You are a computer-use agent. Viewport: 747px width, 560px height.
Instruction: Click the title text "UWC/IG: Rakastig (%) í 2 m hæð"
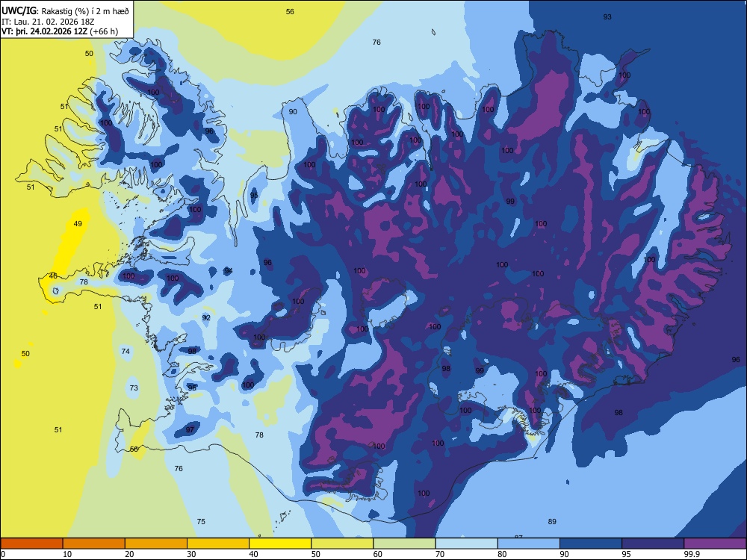[x=65, y=11]
